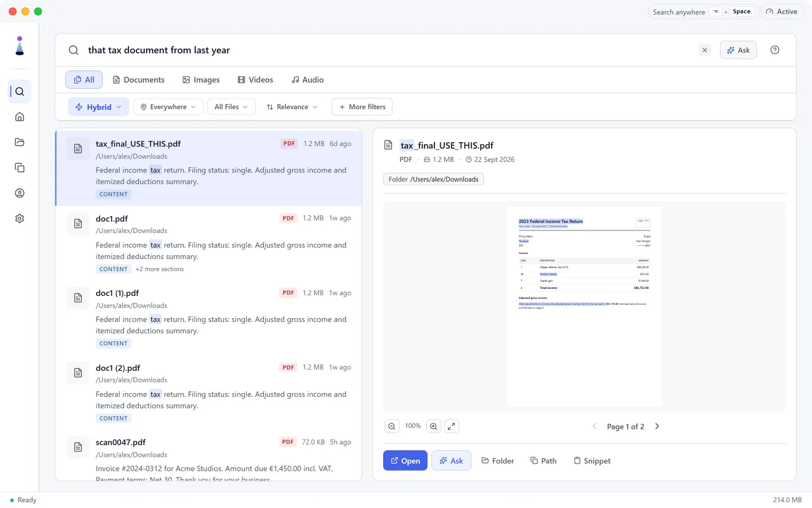Open Settings gear in the sidebar
This screenshot has width=812, height=508.
click(x=20, y=218)
